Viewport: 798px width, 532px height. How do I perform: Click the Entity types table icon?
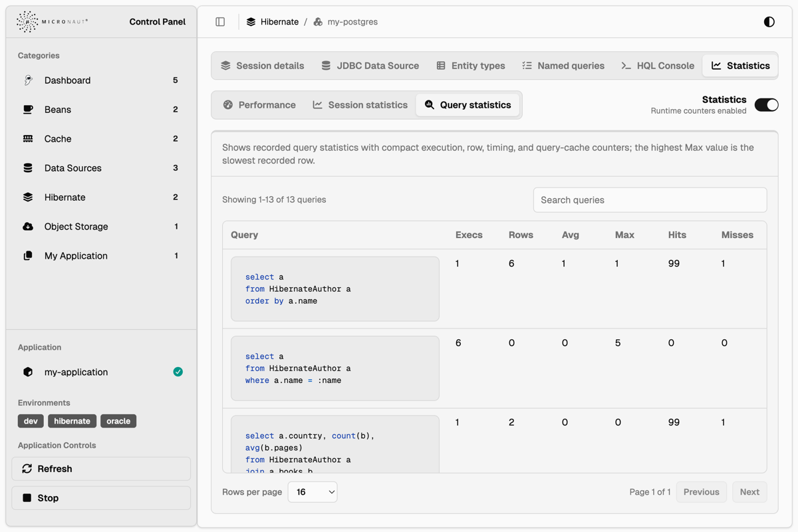(x=441, y=66)
